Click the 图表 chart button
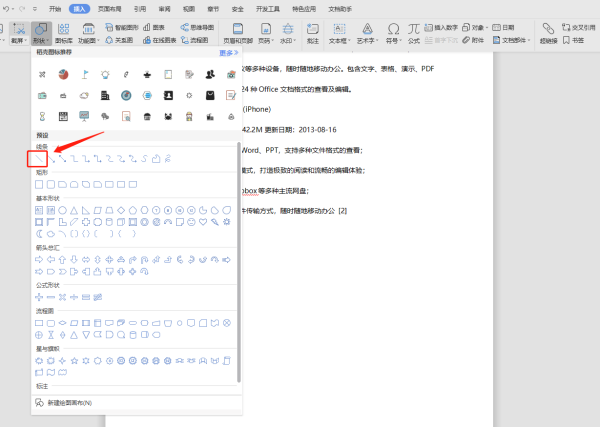 point(154,28)
